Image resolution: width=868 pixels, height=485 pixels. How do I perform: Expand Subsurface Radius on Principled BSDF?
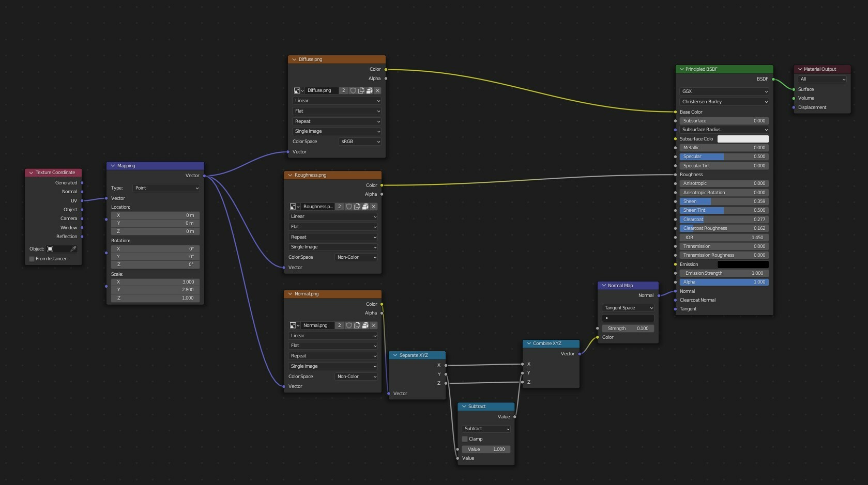(724, 130)
